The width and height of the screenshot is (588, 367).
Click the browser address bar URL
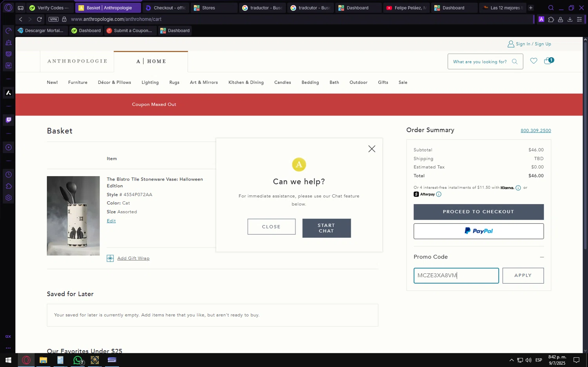pyautogui.click(x=116, y=19)
